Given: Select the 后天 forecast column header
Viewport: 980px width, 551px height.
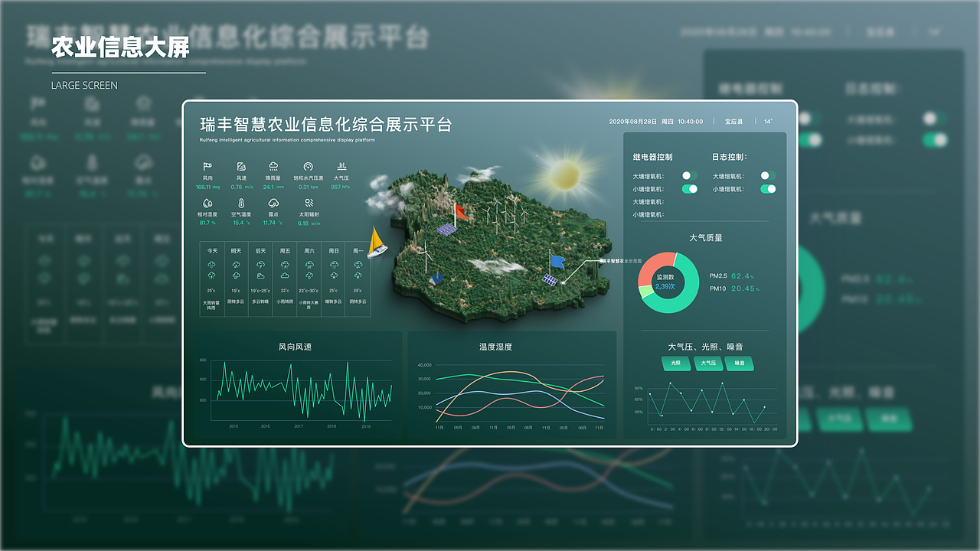Looking at the screenshot, I should tap(261, 251).
